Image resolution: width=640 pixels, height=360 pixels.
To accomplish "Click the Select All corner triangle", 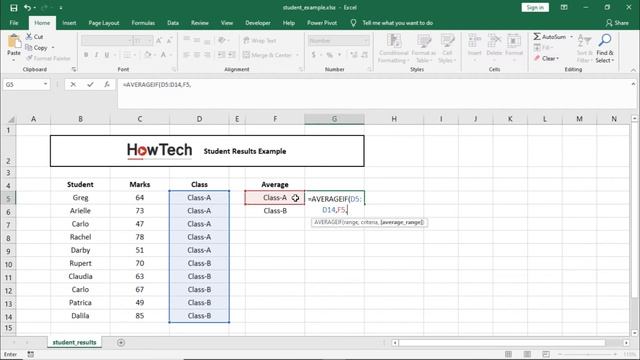I will [11, 119].
